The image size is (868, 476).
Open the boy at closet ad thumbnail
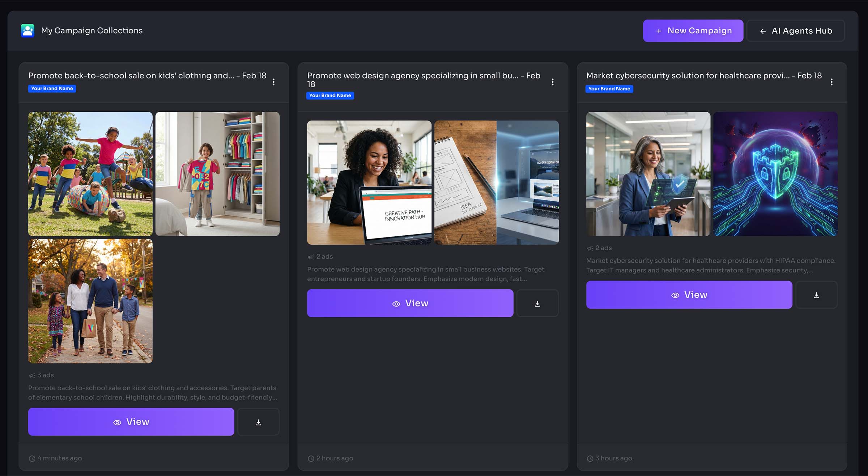(x=217, y=174)
